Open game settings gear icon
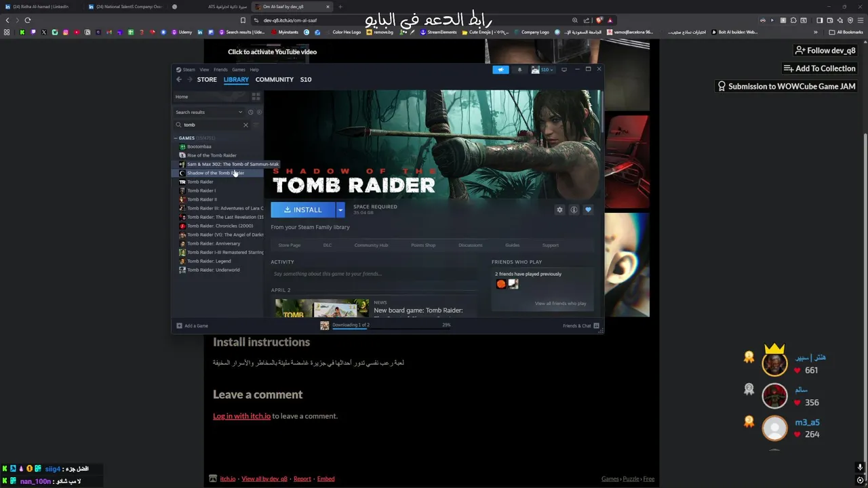 pos(559,209)
